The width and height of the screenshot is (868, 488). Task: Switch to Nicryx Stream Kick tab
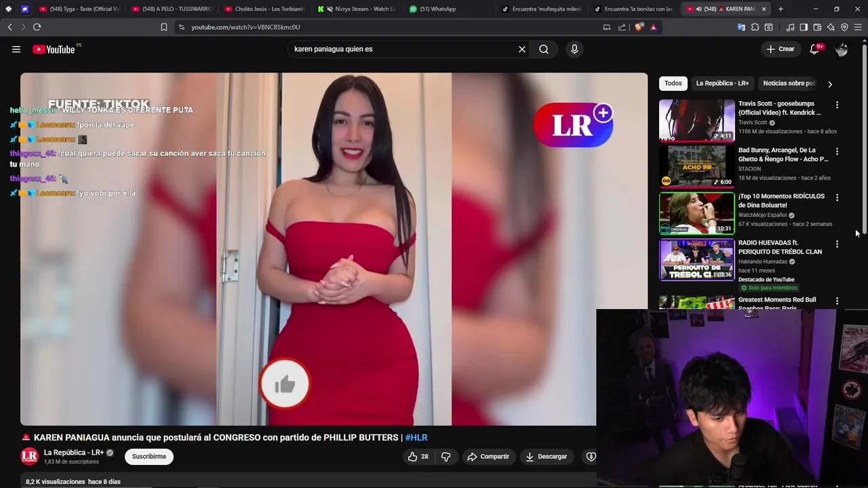click(357, 9)
